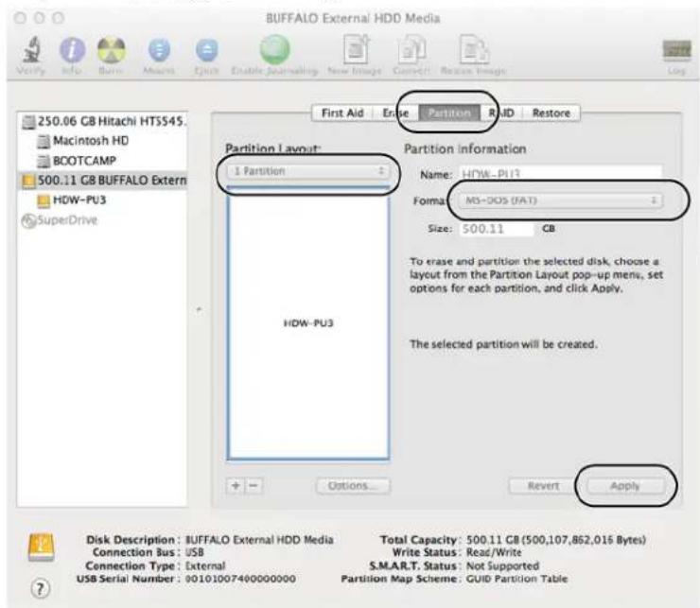Viewport: 700px width, 608px height.
Task: Click the Verify microscope icon in toolbar
Action: point(32,50)
